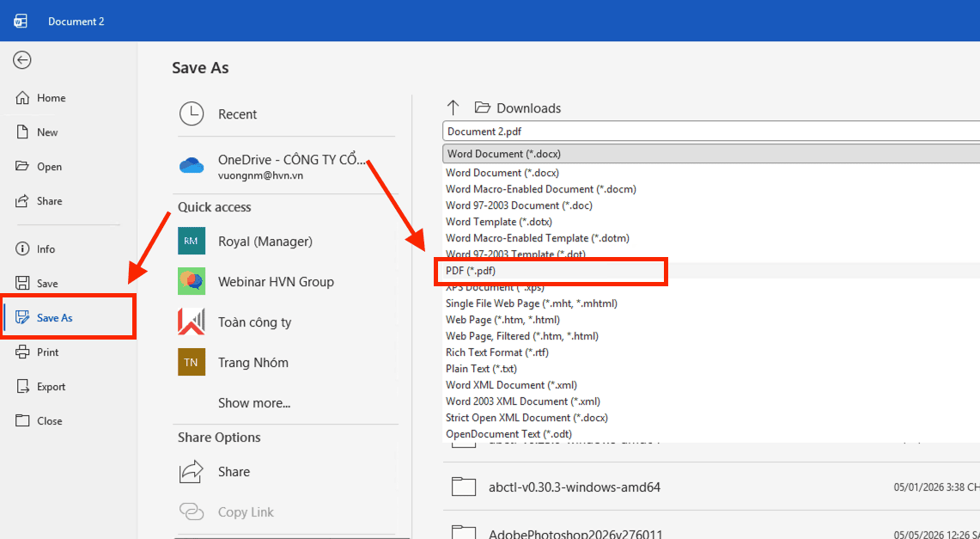Viewport: 980px width, 539px height.
Task: Click the Webinar HVN Group colorful icon
Action: pos(192,281)
